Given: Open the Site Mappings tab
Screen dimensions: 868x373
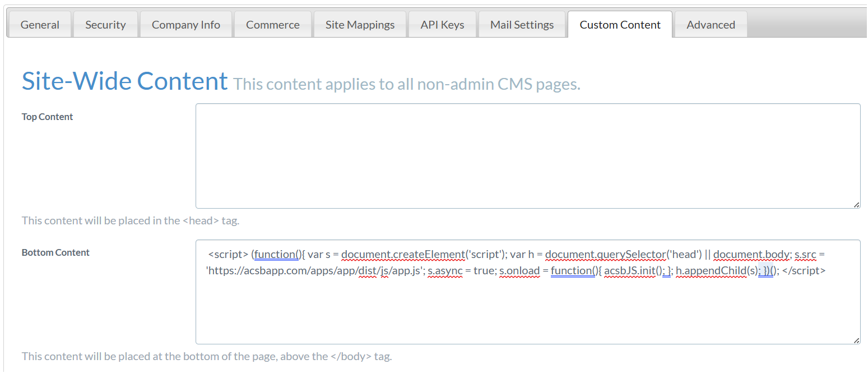Looking at the screenshot, I should (x=359, y=24).
